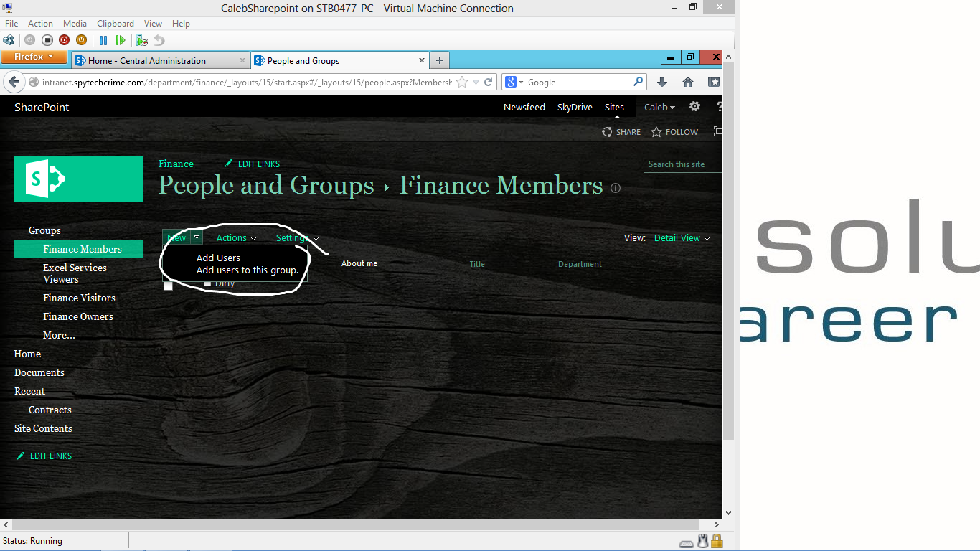Open the URL history dropdown arrow
Screen dimensions: 980x551
(x=476, y=83)
